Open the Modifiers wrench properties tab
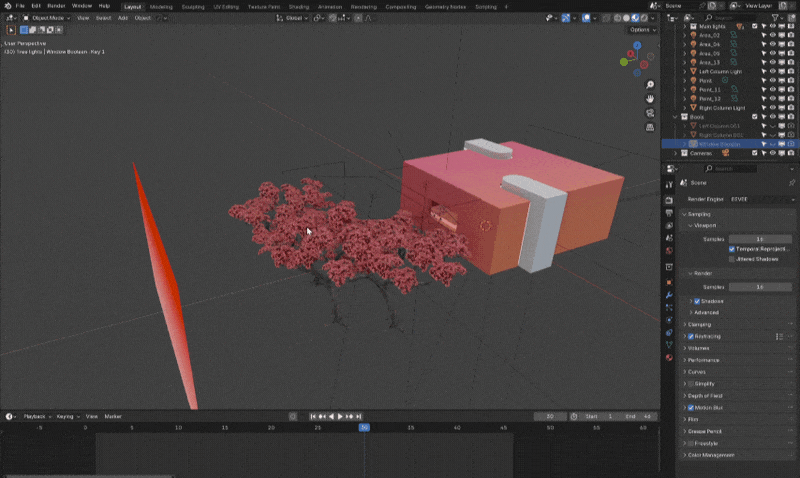The image size is (800, 478). pos(669,295)
